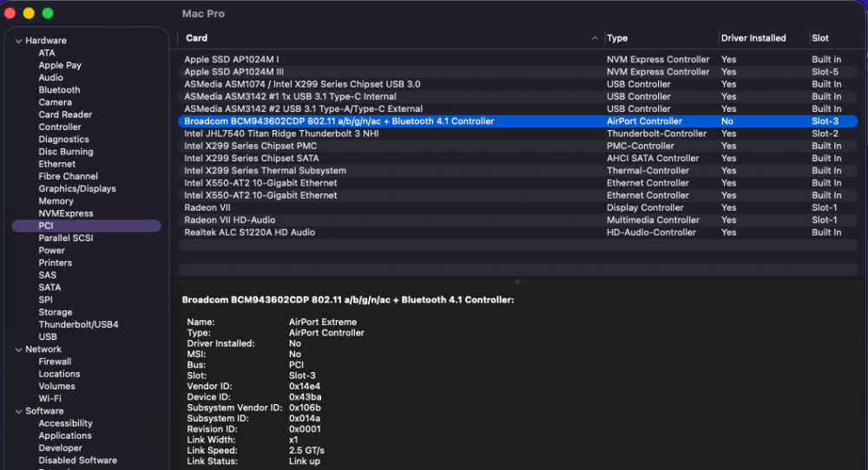Click Link Speed value 2.5 GT/s

tap(306, 451)
